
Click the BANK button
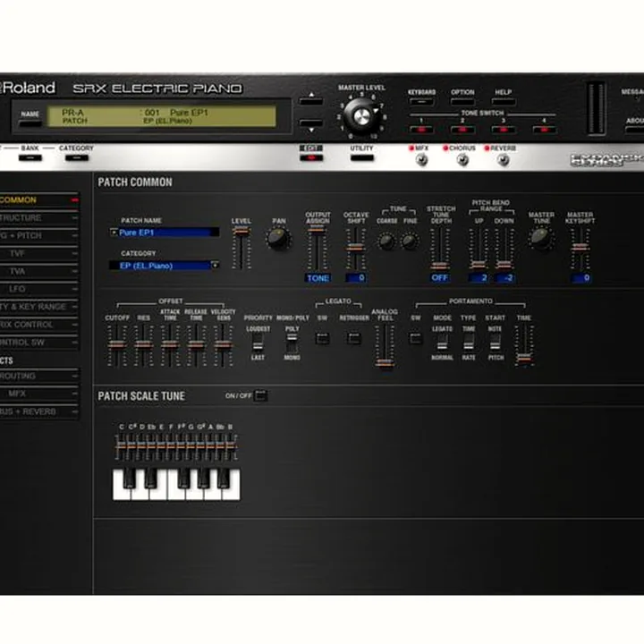tap(30, 157)
